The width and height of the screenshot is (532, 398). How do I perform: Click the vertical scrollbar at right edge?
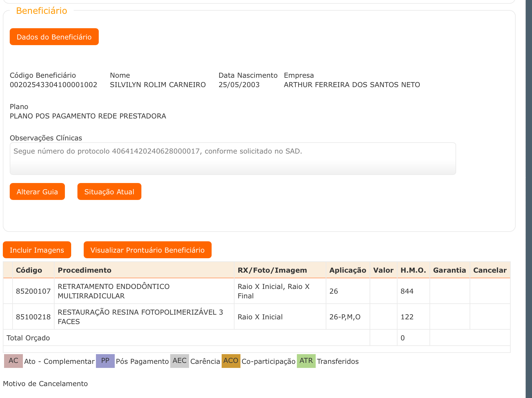pyautogui.click(x=529, y=199)
